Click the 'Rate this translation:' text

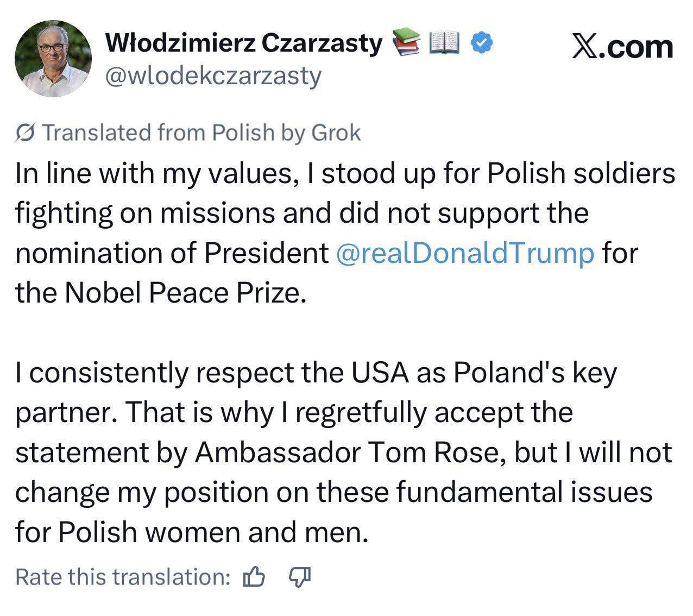pos(123,577)
